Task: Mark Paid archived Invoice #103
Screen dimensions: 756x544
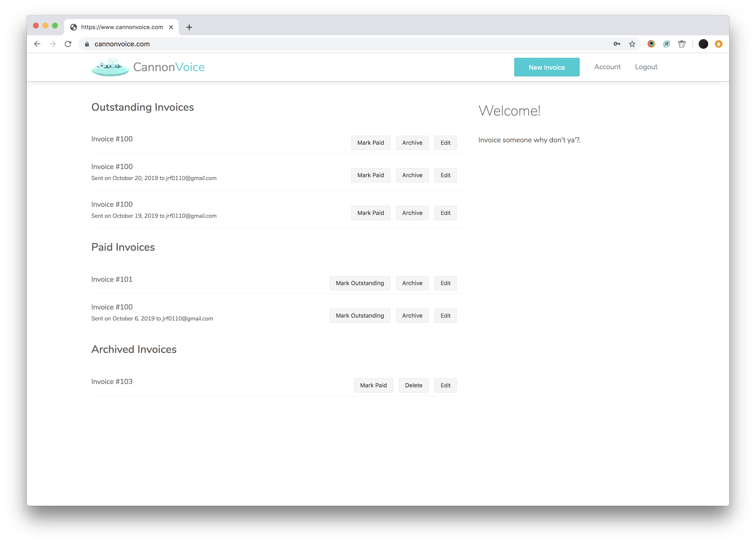Action: (x=373, y=385)
